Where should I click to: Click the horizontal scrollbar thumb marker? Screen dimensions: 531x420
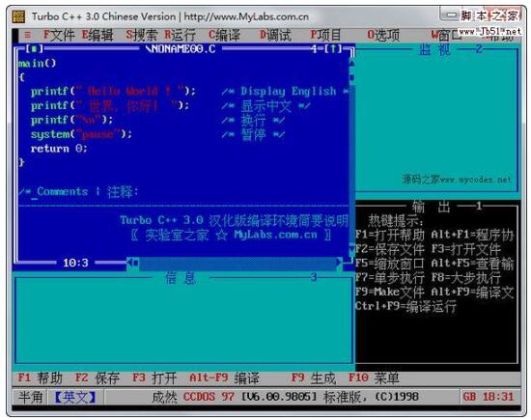tap(136, 263)
